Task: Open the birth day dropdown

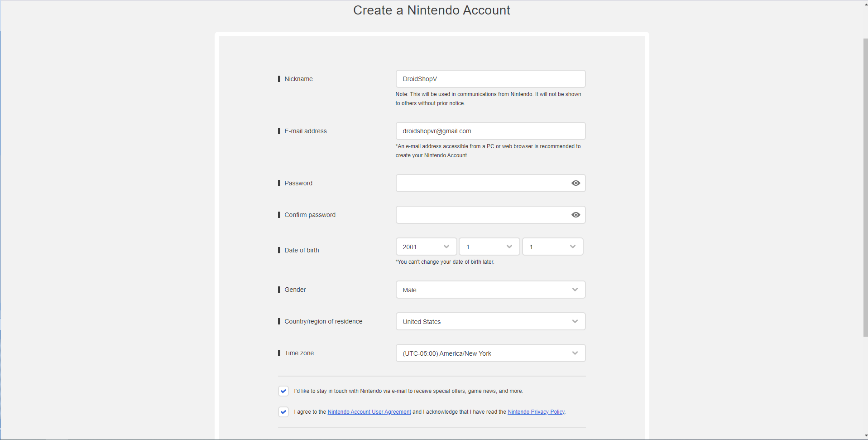Action: [553, 247]
